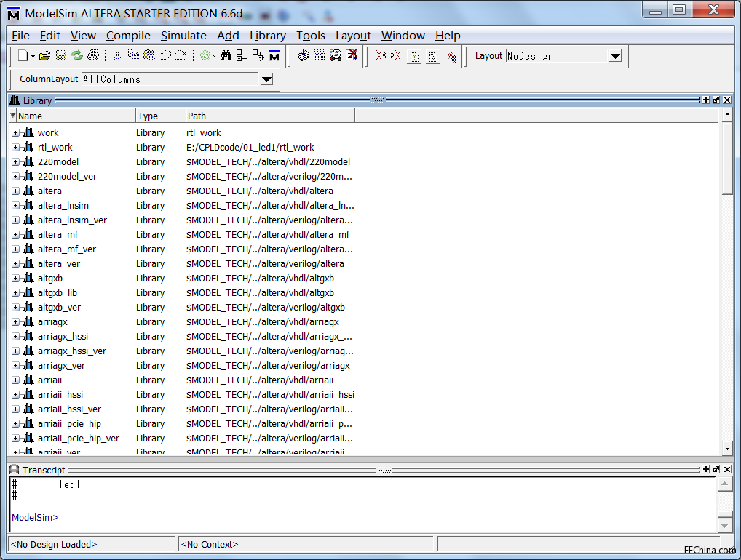The width and height of the screenshot is (741, 560).
Task: Click the Find binoculars icon
Action: click(x=226, y=56)
